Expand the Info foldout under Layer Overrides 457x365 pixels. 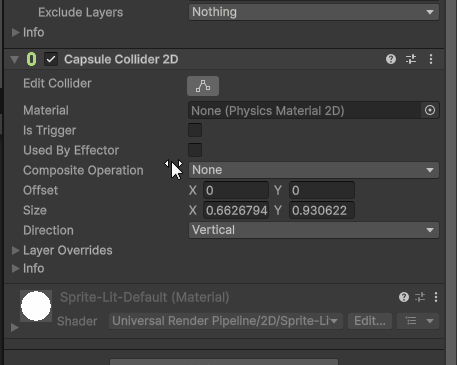click(15, 268)
